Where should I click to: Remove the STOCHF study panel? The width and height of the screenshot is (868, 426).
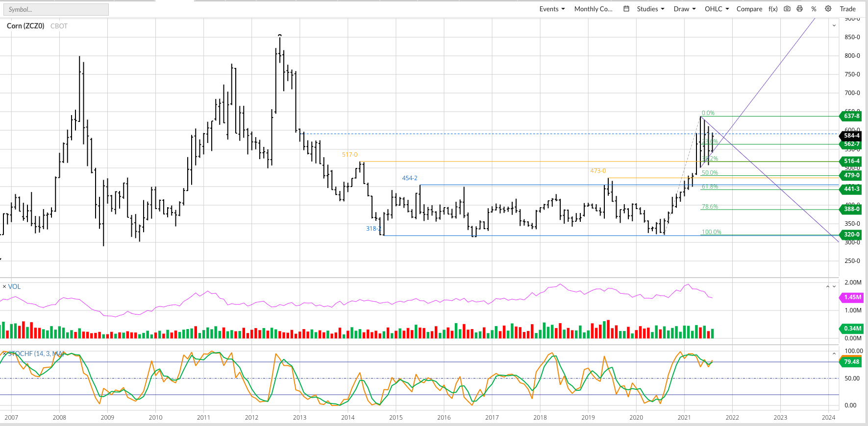click(x=4, y=354)
